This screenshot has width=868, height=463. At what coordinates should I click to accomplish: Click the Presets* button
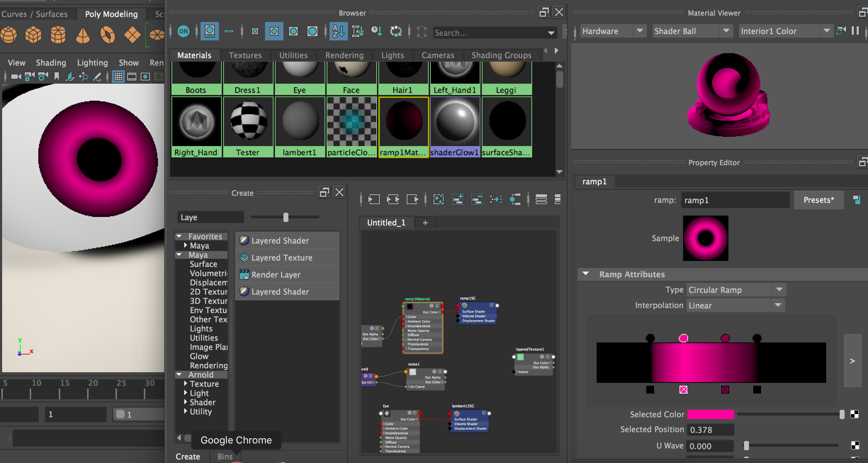coord(818,200)
